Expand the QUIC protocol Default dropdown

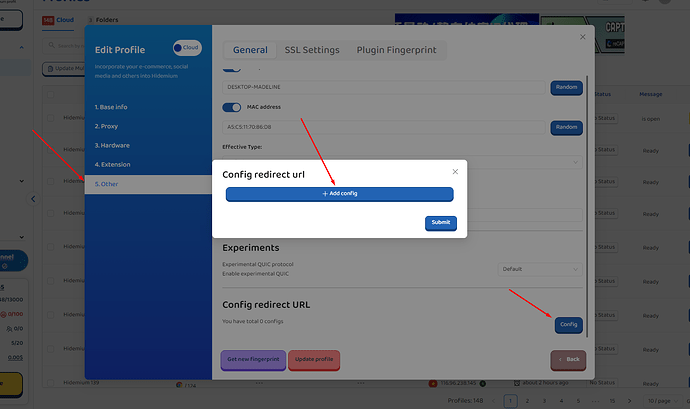coord(540,269)
